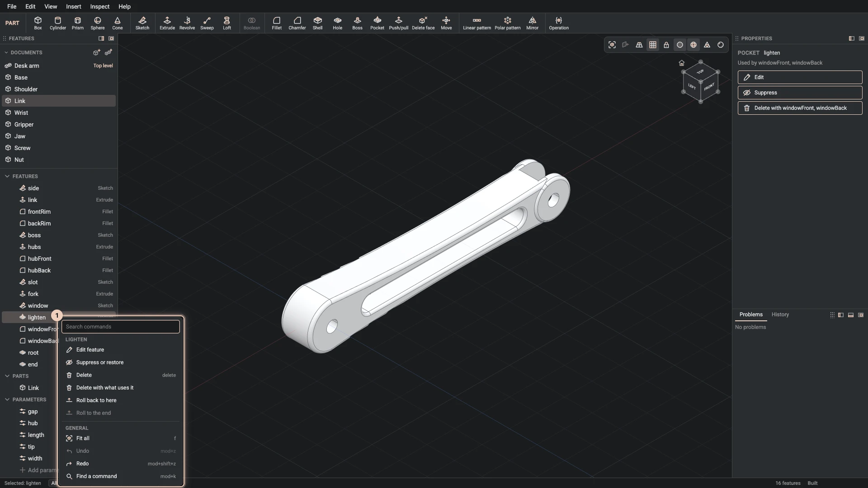
Task: Toggle the triangle mesh display icon
Action: [x=707, y=45]
